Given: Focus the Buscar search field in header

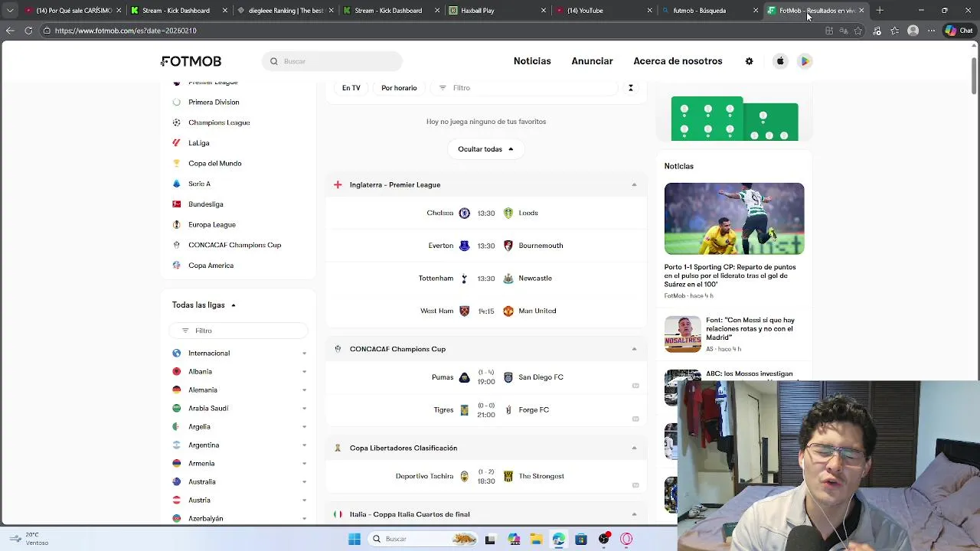Looking at the screenshot, I should tap(332, 61).
